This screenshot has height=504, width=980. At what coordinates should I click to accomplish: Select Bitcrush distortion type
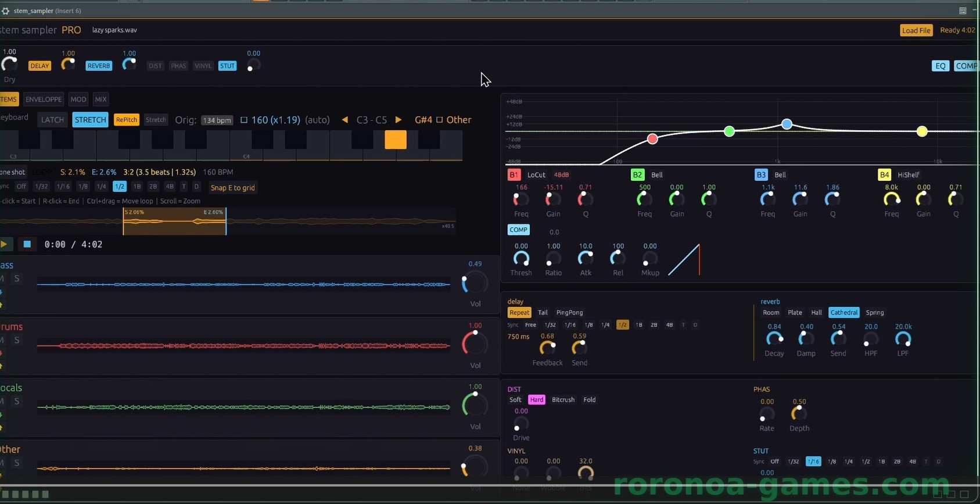(x=563, y=399)
